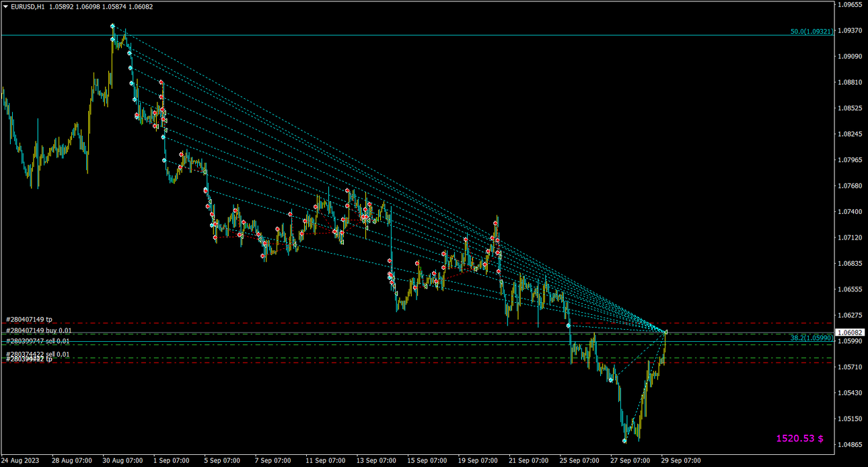Click the 30 Aug 07:00 time label
868x467 pixels.
click(x=122, y=461)
